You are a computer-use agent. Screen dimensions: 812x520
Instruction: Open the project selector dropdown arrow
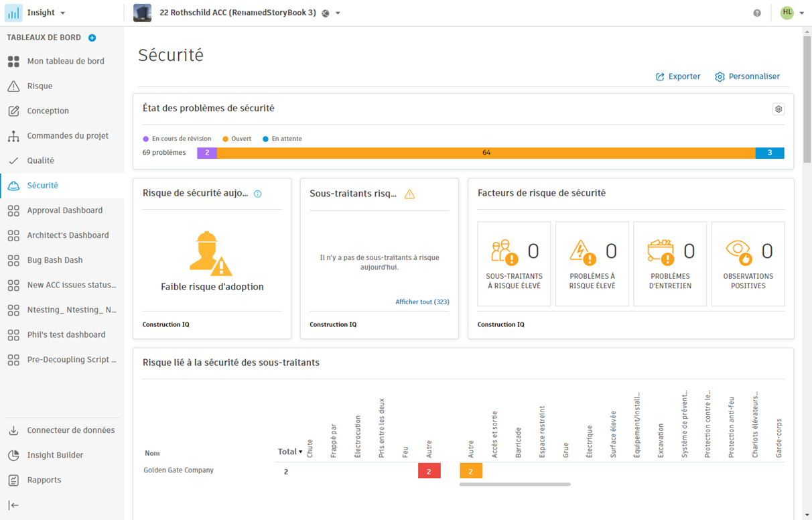point(338,13)
